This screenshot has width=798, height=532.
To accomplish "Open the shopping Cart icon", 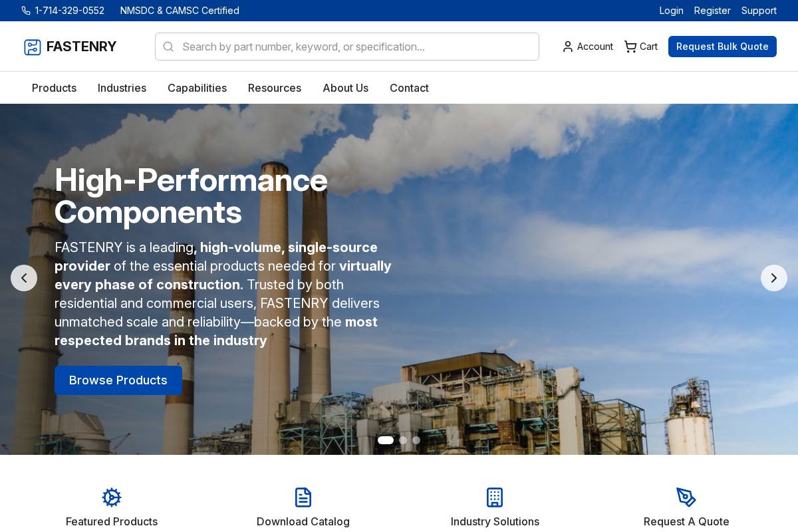I will pos(630,47).
